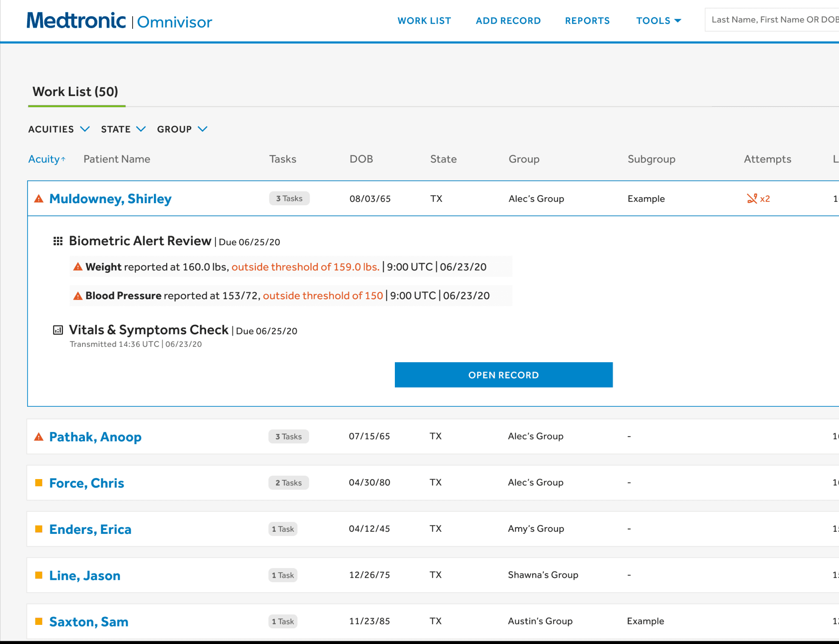
Task: Open REPORTS in navigation
Action: click(587, 20)
